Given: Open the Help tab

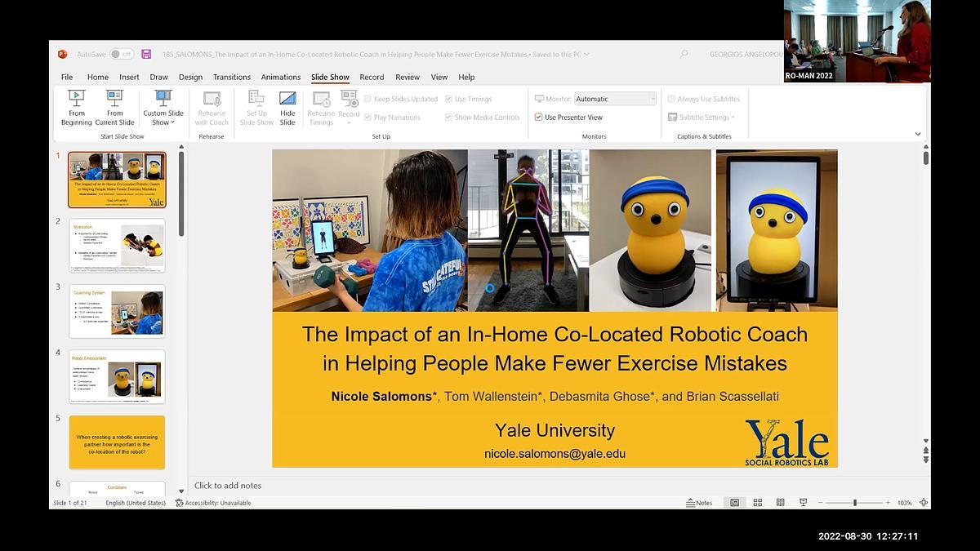Looking at the screenshot, I should click(466, 77).
